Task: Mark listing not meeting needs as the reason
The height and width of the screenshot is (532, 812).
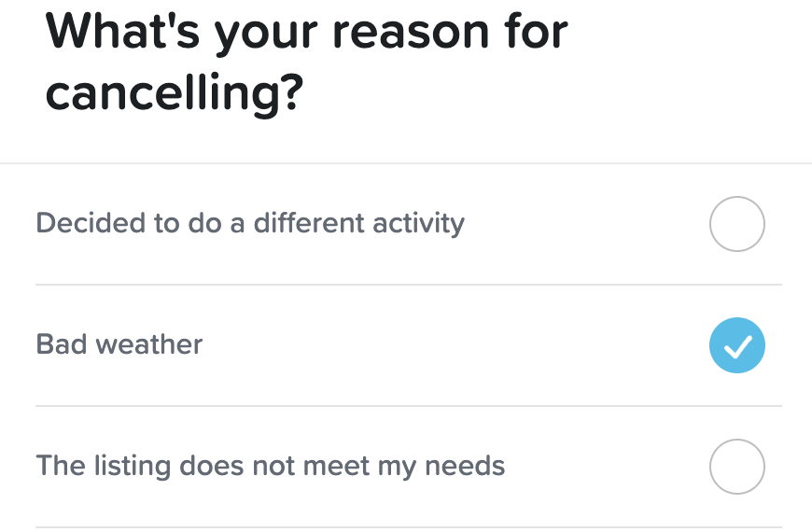Action: tap(737, 467)
